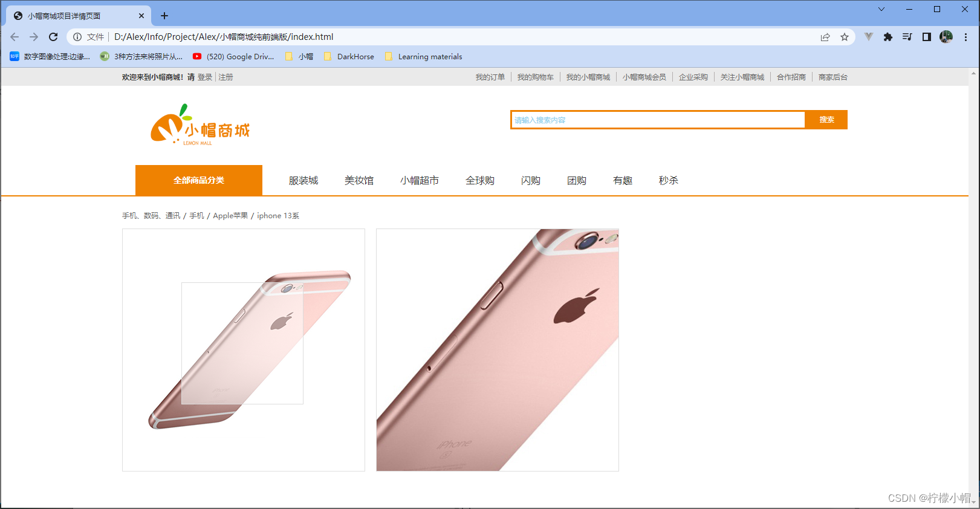This screenshot has height=509, width=980.
Task: Open Chrome's three-dot menu
Action: coord(966,37)
